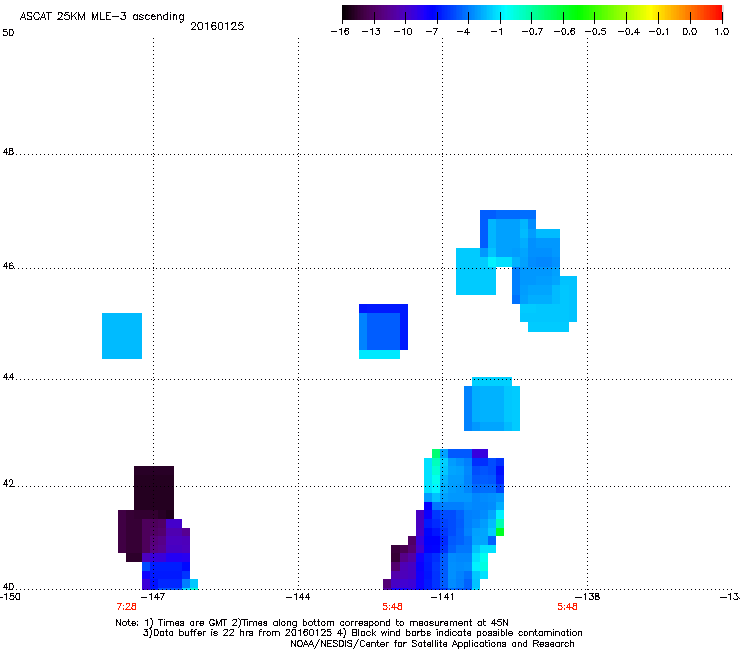Click the light-blue data patch just below 44N

[492, 404]
